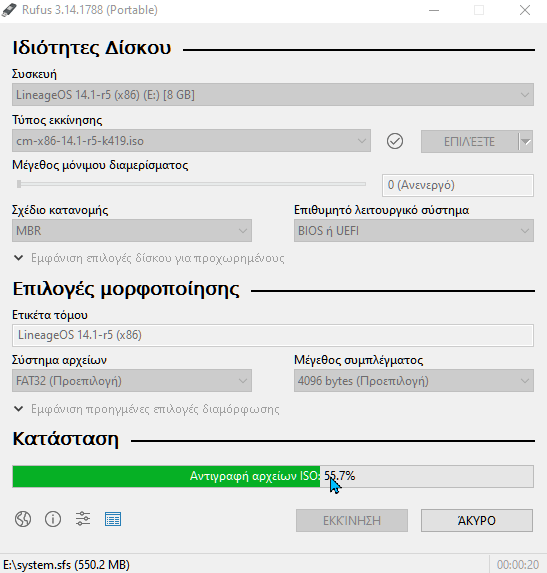This screenshot has width=547, height=573.
Task: Open the 4096 bytes cluster size dropdown
Action: (x=414, y=381)
